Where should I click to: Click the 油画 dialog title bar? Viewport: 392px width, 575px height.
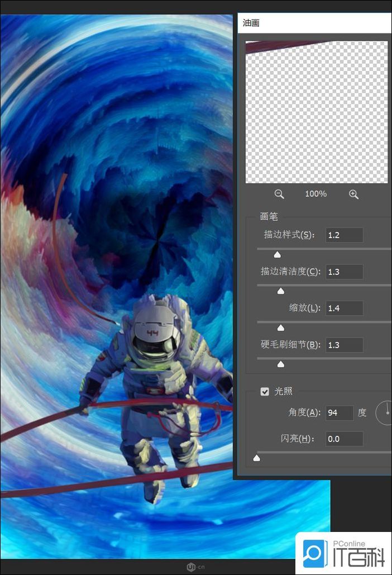(315, 23)
